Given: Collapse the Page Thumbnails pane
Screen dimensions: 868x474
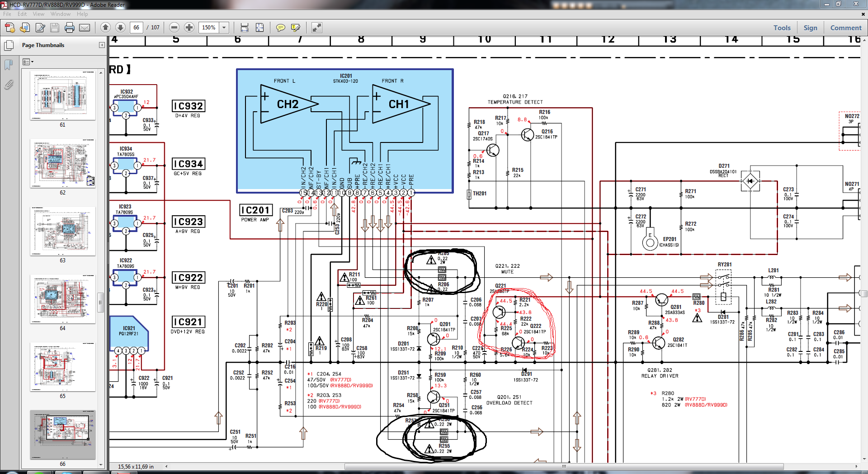Looking at the screenshot, I should click(102, 45).
